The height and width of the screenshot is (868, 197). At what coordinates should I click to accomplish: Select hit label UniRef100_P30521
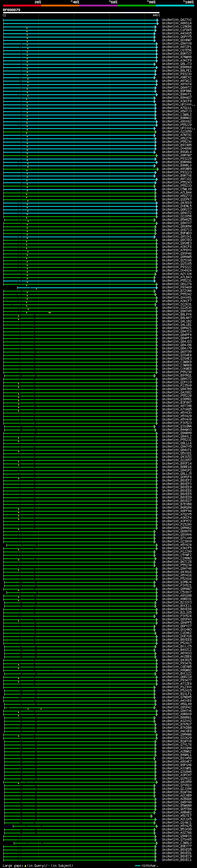coord(177,585)
